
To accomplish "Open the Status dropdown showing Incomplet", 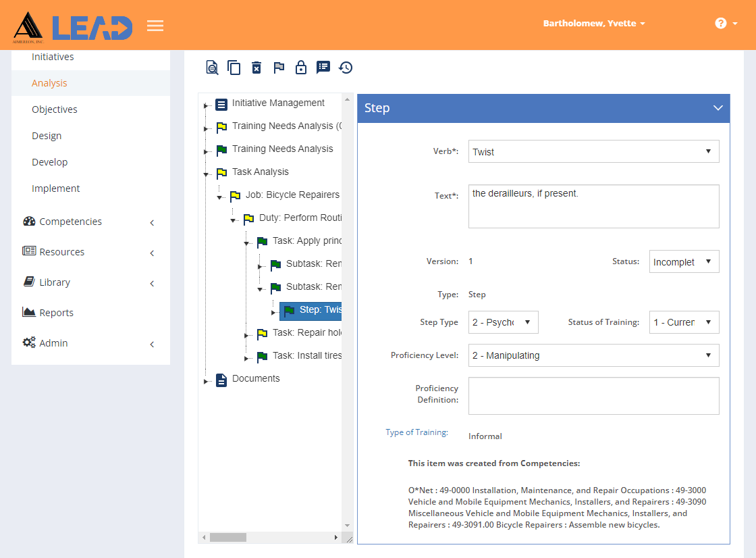I will coord(684,261).
